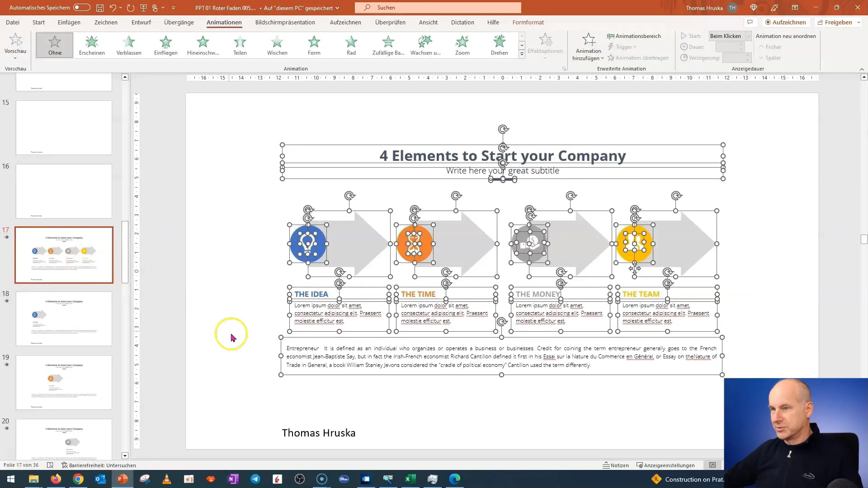The height and width of the screenshot is (488, 868).
Task: Open Animation hinzufügen gallery
Action: pos(588,47)
